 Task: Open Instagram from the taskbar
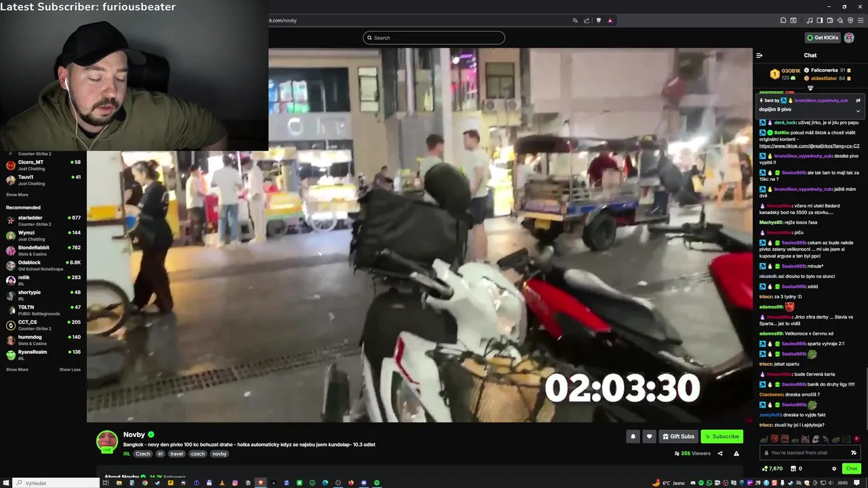point(235,483)
